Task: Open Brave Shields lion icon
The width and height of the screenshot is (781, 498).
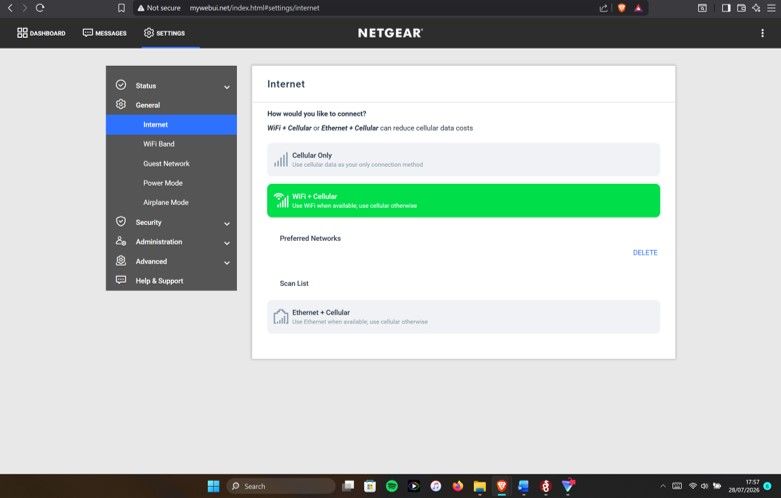Action: [621, 8]
